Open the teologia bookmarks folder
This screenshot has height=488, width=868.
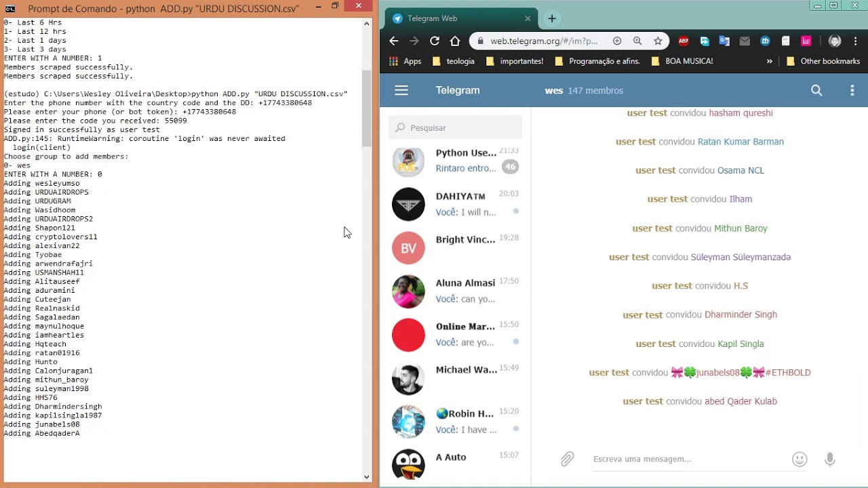[x=453, y=61]
